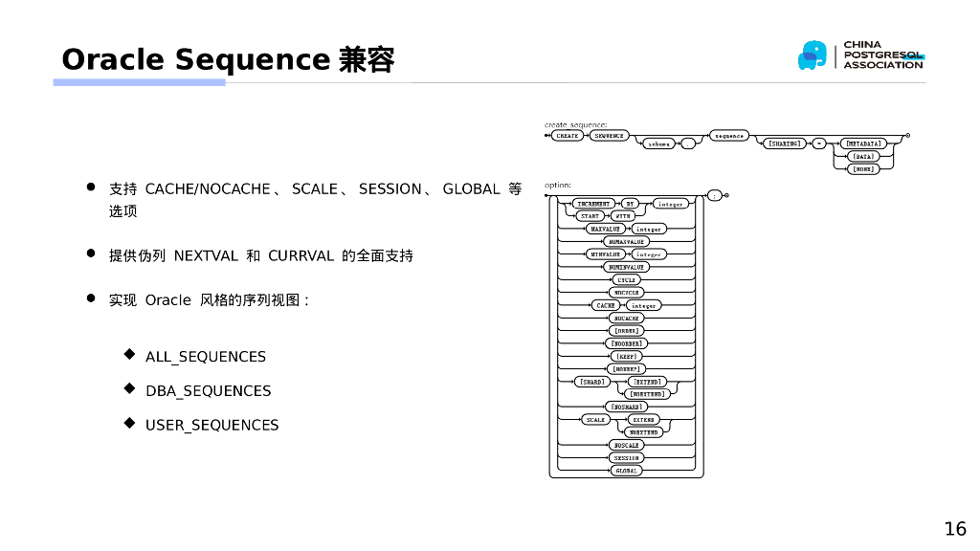
Task: Click the integer node after INCREMENT BY
Action: (x=671, y=204)
